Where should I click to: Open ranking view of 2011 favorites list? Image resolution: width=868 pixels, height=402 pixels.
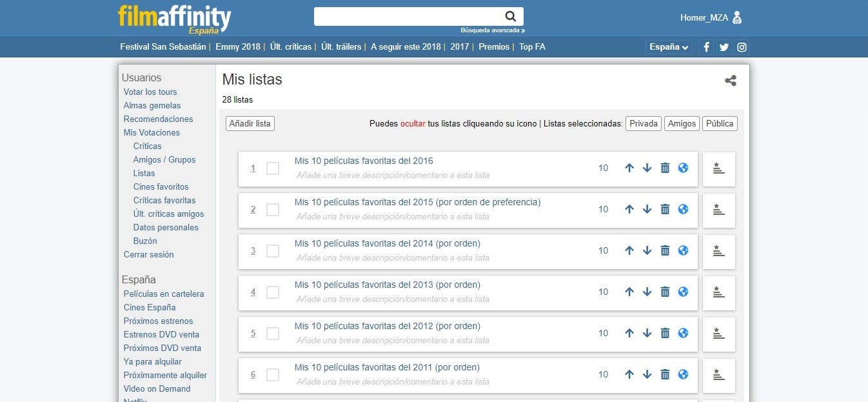(x=719, y=375)
